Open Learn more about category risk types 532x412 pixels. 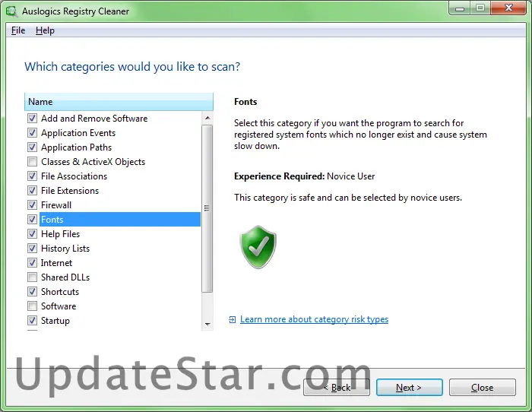click(314, 319)
